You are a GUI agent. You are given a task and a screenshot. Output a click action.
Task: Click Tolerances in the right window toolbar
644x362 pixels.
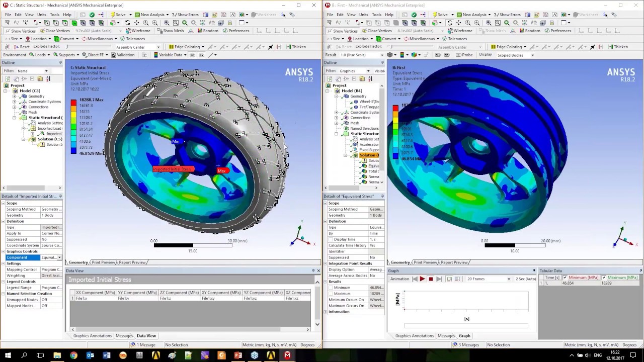(x=454, y=39)
